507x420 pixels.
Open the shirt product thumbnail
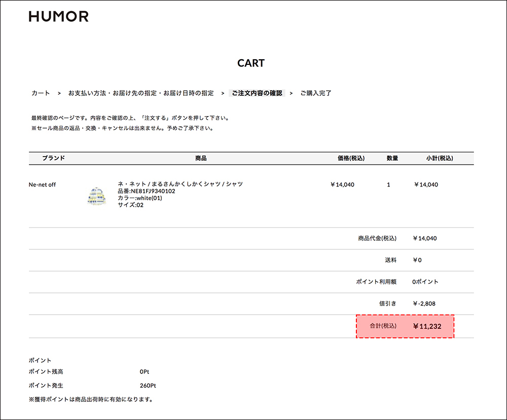click(x=97, y=196)
